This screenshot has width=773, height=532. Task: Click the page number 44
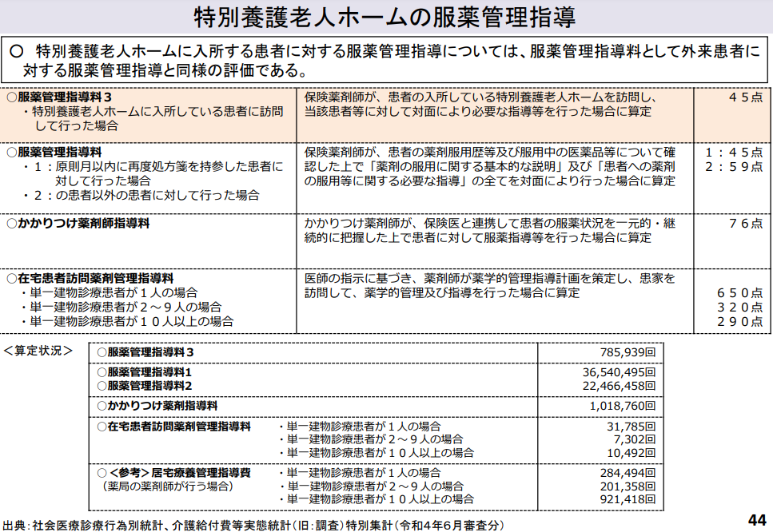pyautogui.click(x=756, y=519)
